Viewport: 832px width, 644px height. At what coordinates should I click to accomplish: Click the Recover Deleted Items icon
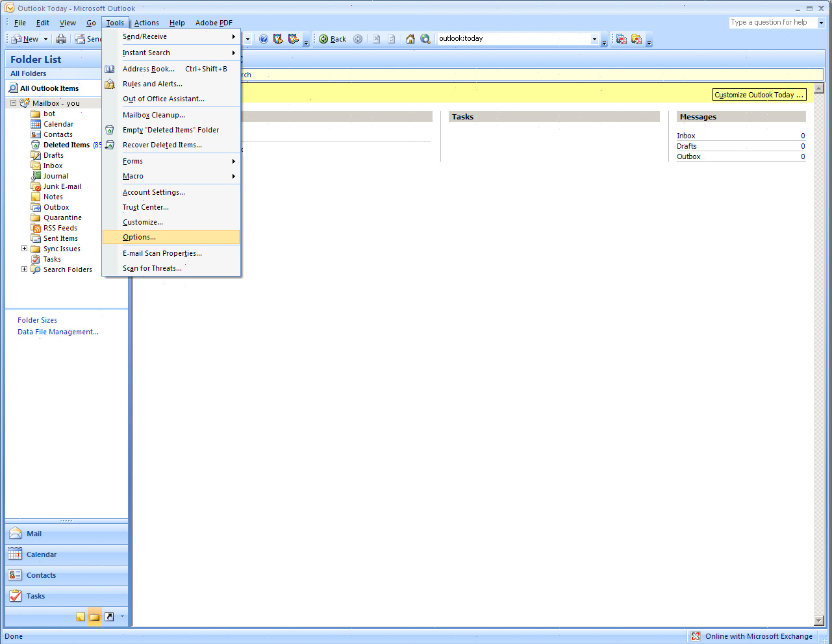coord(110,145)
